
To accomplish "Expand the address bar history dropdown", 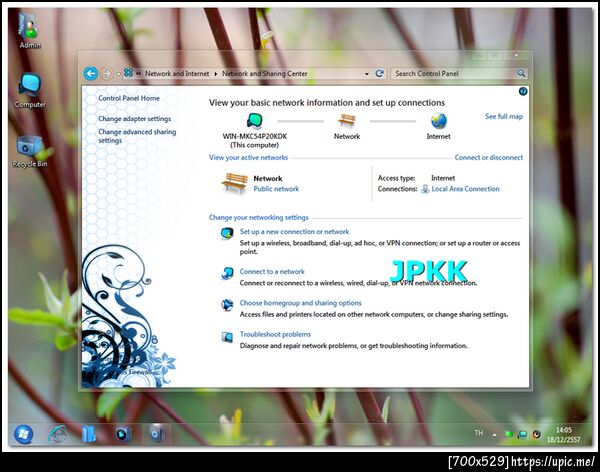I will (x=366, y=73).
